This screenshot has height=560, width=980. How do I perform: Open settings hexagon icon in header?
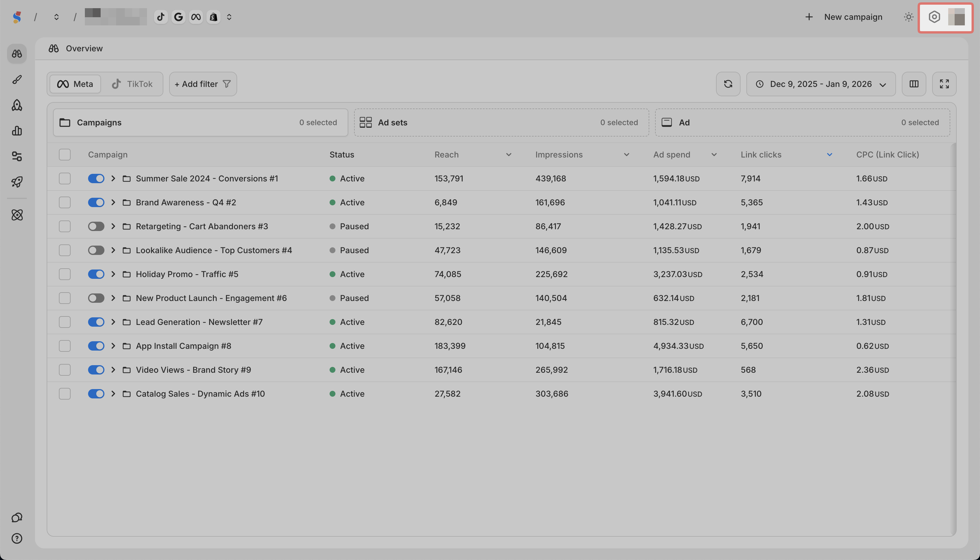[934, 17]
